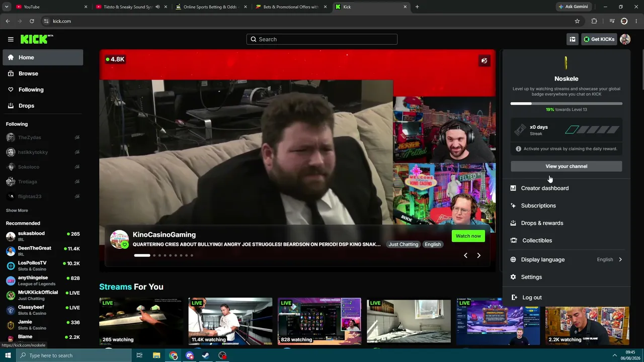
Task: Click the level progress bar under Noskele
Action: [566, 104]
